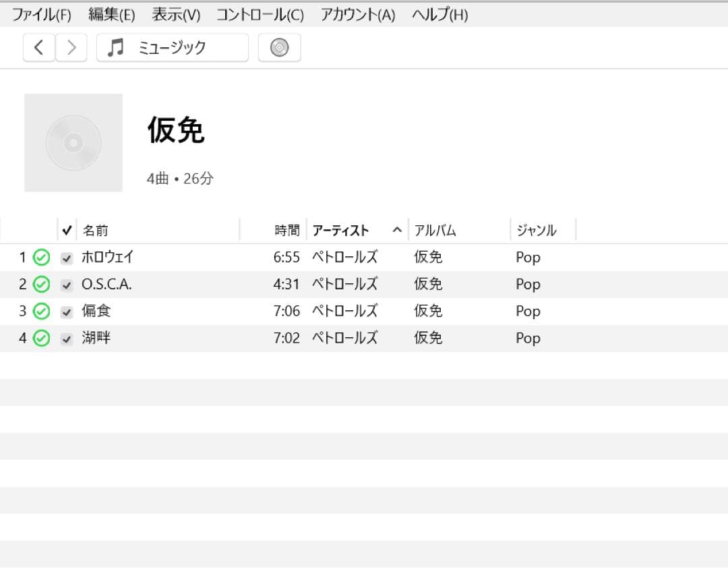Click album 仮免 in 偏食 row
Image resolution: width=728 pixels, height=572 pixels.
pos(428,311)
